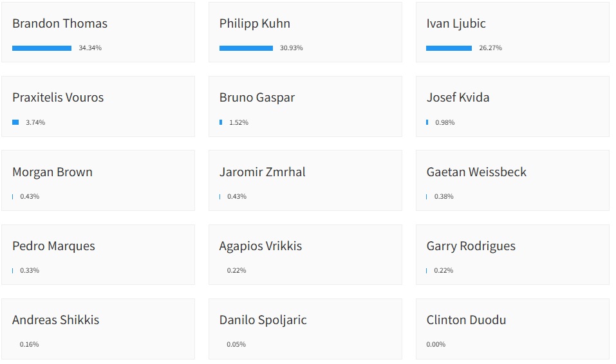
Task: Select the Josef Kvida name
Action: click(x=458, y=98)
